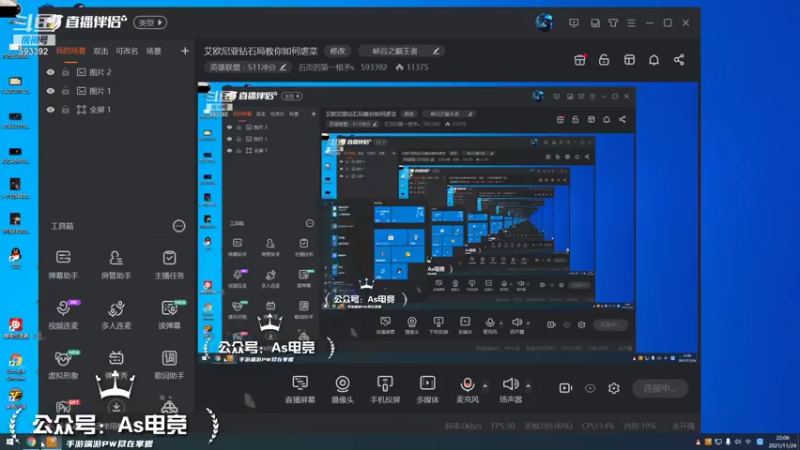800x450 pixels.
Task: Open the QQ desktop shortcut
Action: pos(15,258)
